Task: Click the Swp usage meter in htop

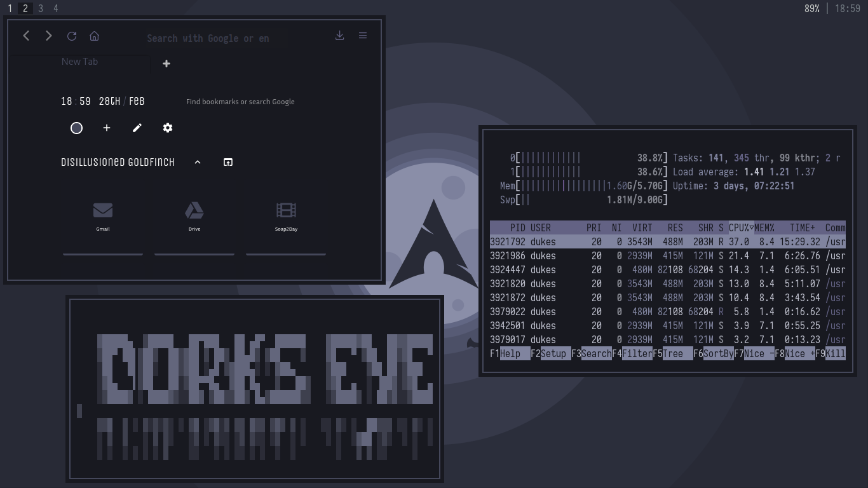Action: point(584,200)
